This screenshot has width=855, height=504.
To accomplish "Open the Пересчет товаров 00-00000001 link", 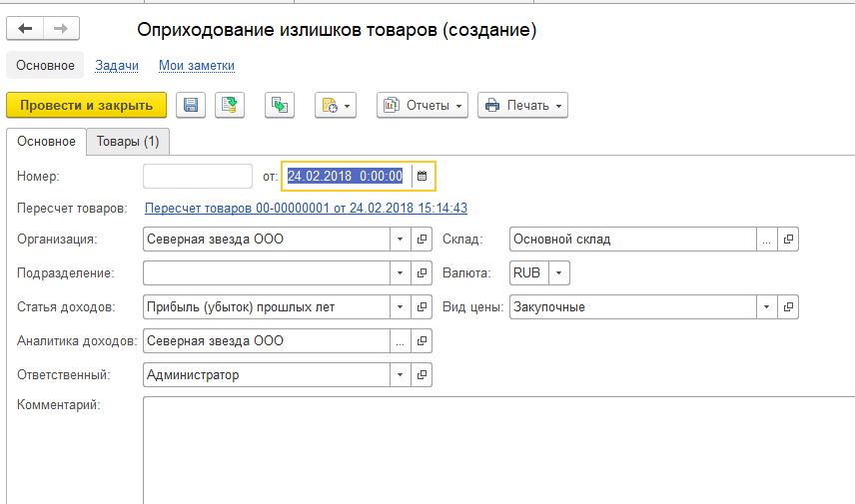I will 306,209.
